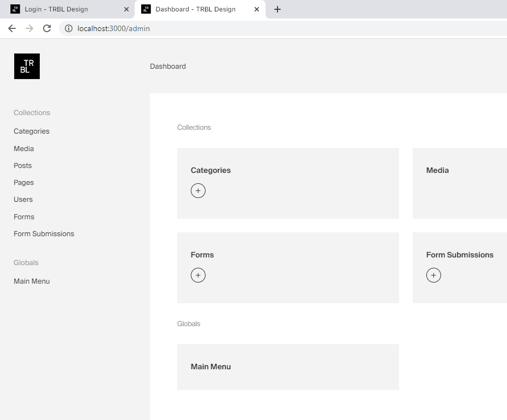
Task: View site information icon in the address bar
Action: [69, 28]
